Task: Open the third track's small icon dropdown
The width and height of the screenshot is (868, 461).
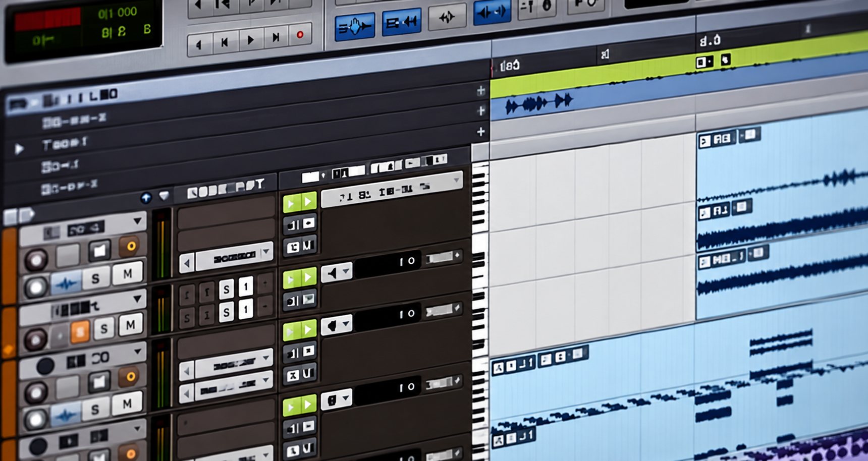Action: coord(337,325)
